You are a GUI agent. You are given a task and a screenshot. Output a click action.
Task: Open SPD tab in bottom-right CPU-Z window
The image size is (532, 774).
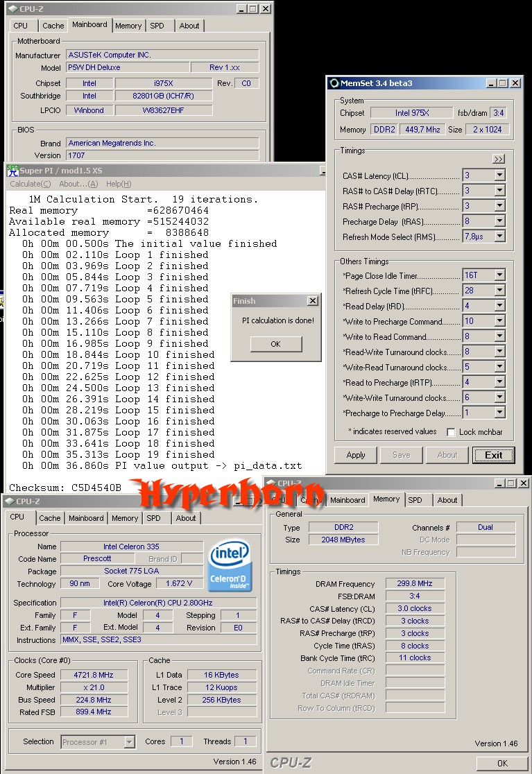point(415,500)
